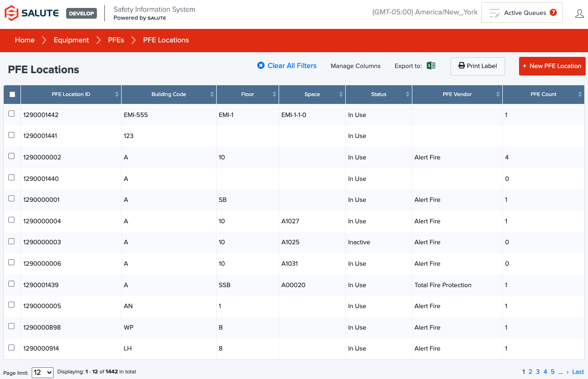The height and width of the screenshot is (379, 588).
Task: Toggle the select-all header checkbox
Action: [x=12, y=94]
